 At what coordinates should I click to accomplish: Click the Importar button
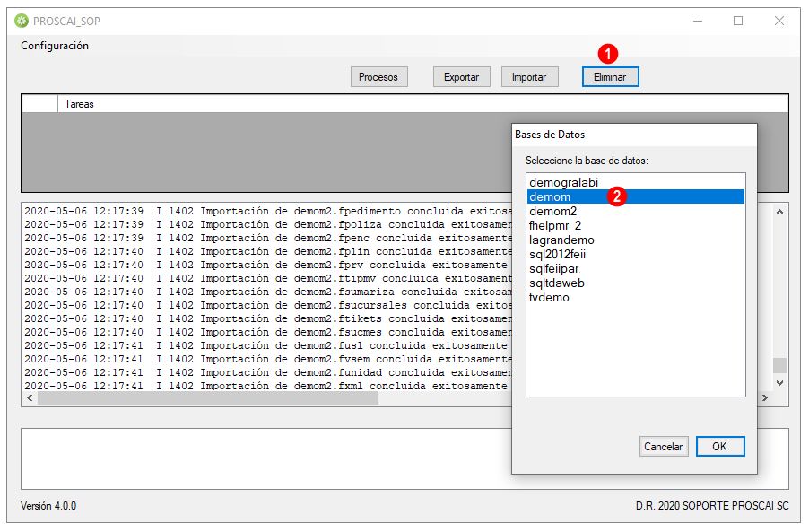(x=529, y=77)
